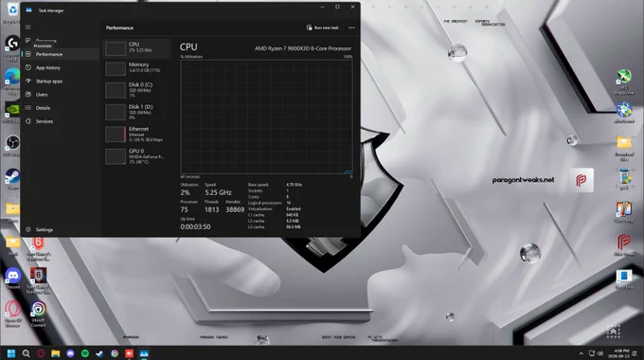
Task: Click the AMD Ryzen 7 9800X3D processor name
Action: [x=303, y=48]
